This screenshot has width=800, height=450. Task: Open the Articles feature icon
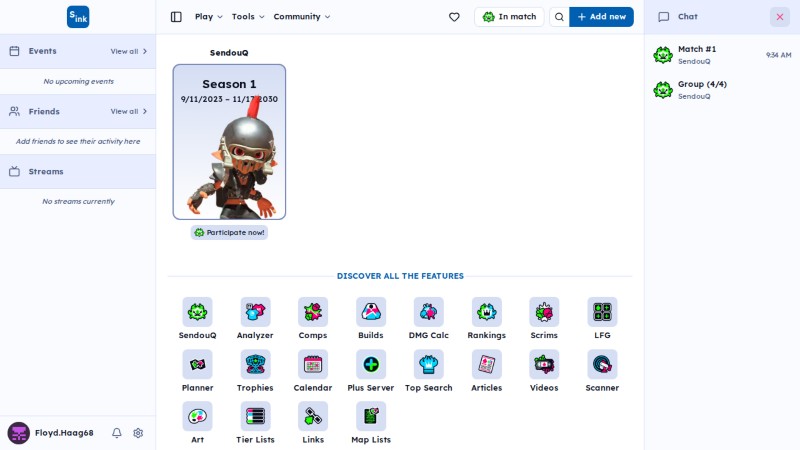point(487,364)
